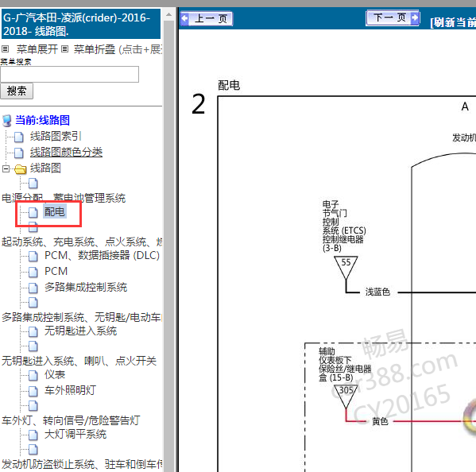The width and height of the screenshot is (476, 472).
Task: Click the 配电 diagram title text
Action: pos(229,85)
